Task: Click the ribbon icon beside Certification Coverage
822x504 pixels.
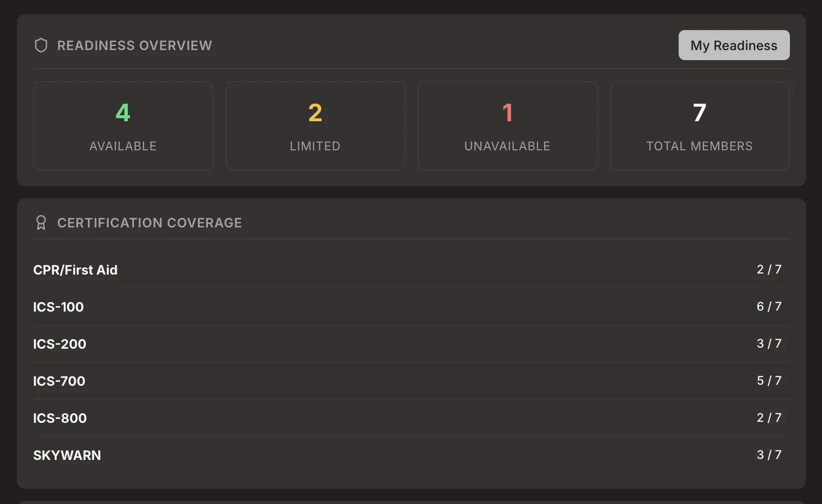Action: click(41, 222)
